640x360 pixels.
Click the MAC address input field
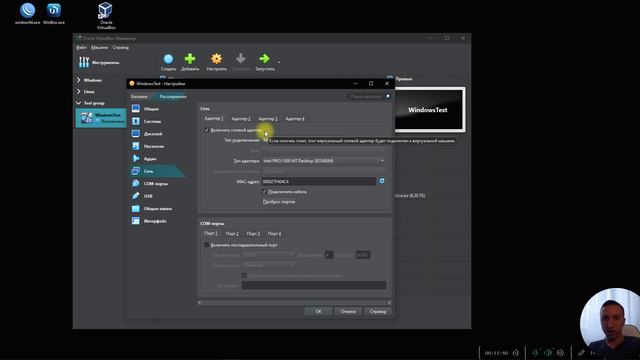(319, 181)
